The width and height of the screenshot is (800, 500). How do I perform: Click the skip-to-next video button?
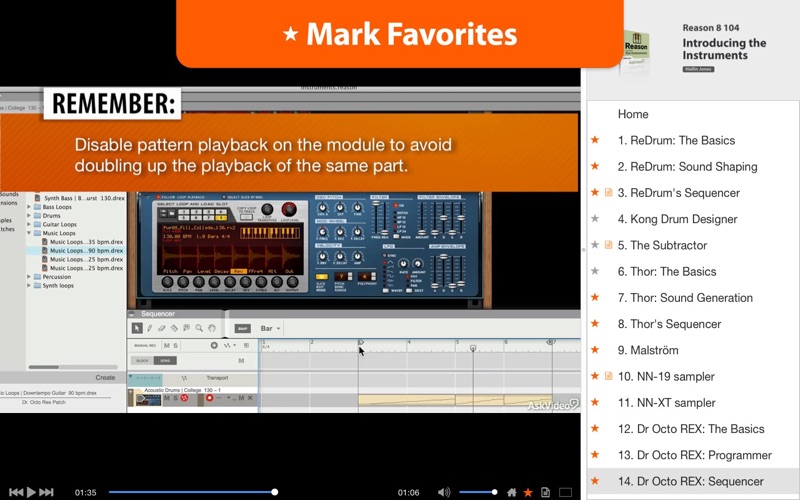[x=46, y=492]
